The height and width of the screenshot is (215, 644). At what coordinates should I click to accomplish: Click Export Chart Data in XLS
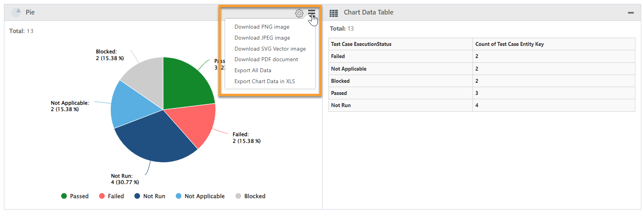coord(265,81)
